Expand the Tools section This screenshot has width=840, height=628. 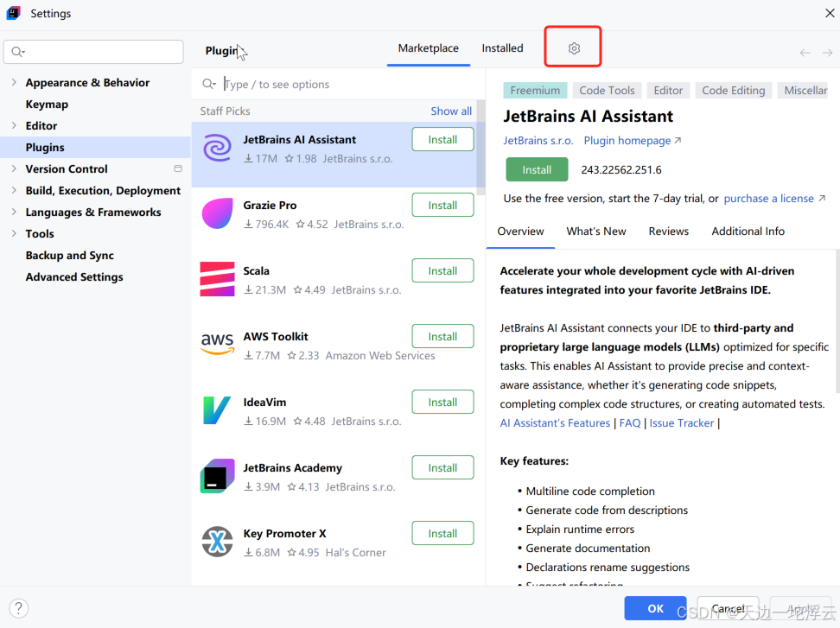[x=14, y=233]
